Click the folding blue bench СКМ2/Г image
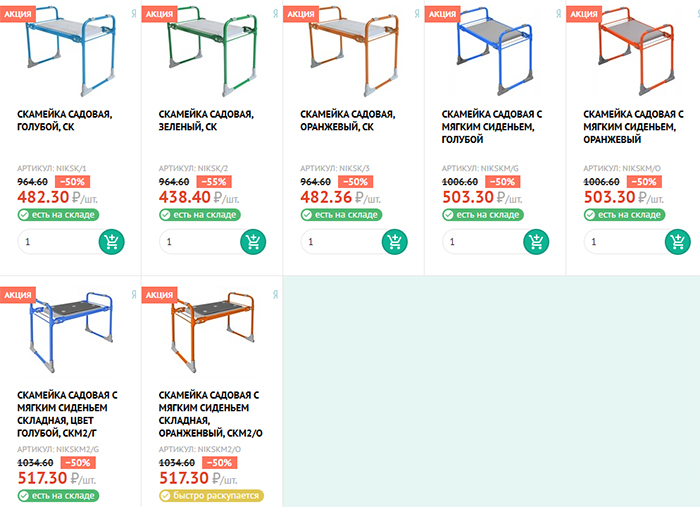This screenshot has width=700, height=507. (71, 332)
